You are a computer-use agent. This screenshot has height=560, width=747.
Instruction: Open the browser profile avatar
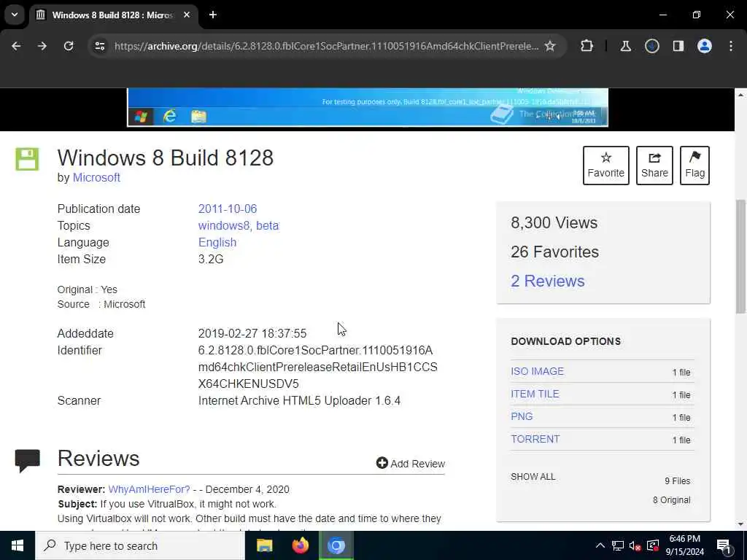tap(705, 46)
